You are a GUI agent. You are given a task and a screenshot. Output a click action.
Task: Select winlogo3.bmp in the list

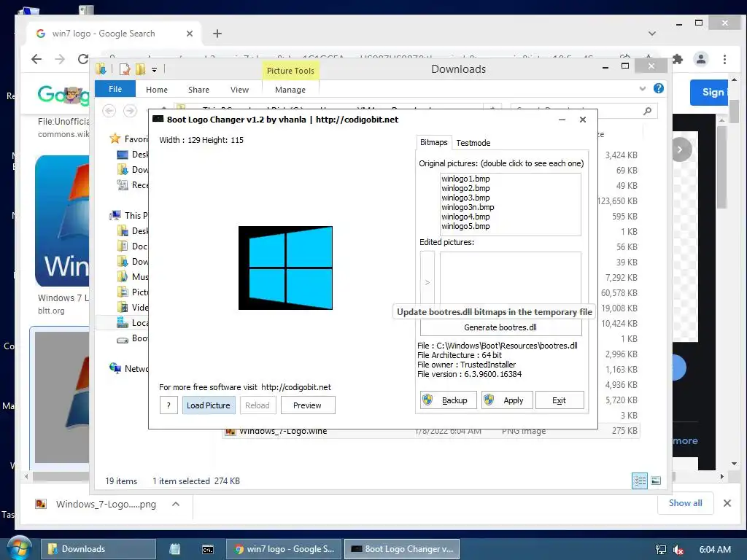point(465,198)
